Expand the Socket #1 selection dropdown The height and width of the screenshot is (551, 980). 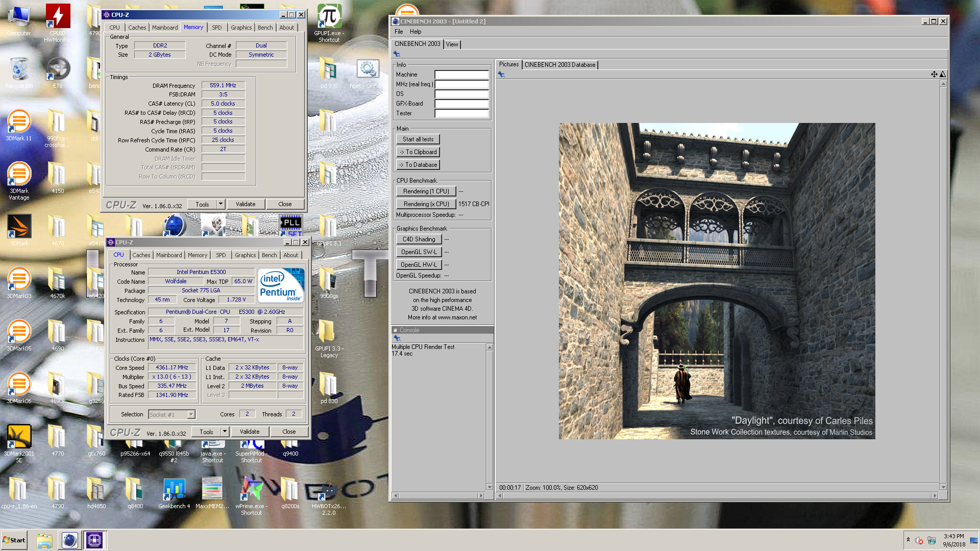click(x=191, y=415)
